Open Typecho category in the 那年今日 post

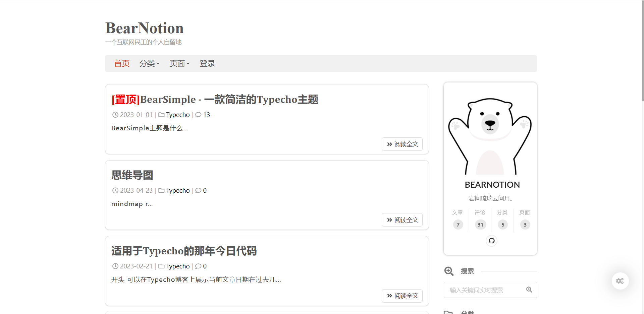[x=178, y=266]
